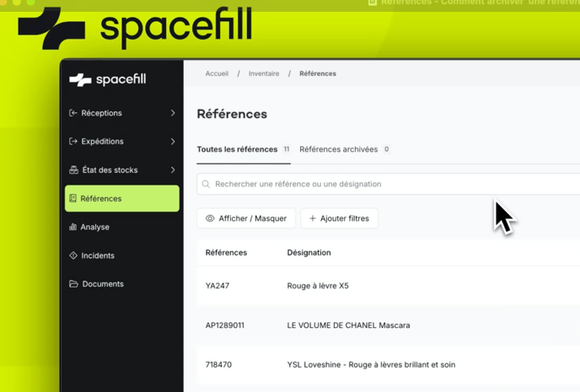Screen dimensions: 580x392
Task: Expand the Réceptions submenu chevron
Action: pyautogui.click(x=173, y=113)
